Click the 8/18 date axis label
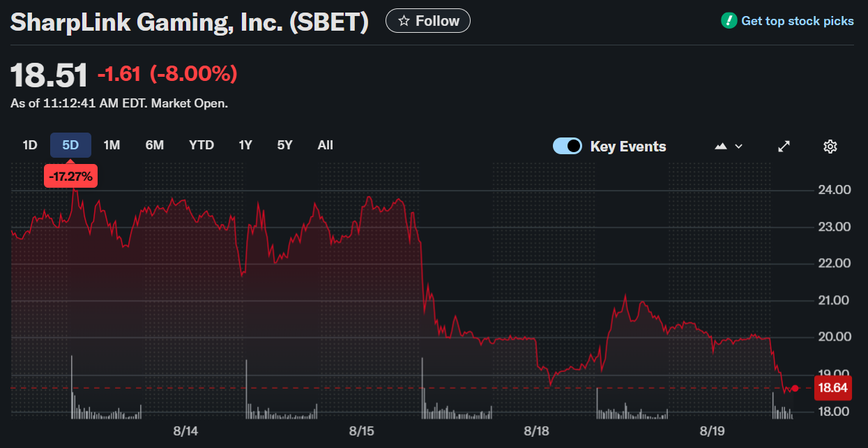The image size is (868, 448). tap(536, 431)
